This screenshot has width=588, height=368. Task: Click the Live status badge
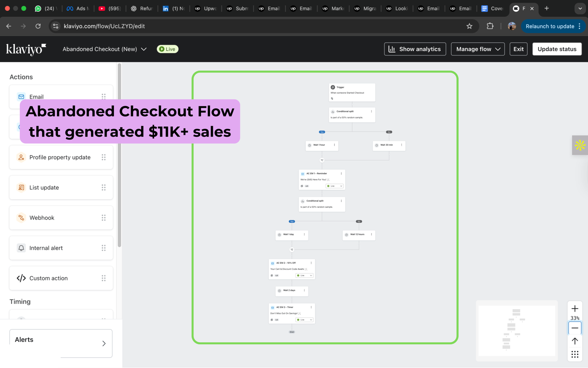point(167,49)
